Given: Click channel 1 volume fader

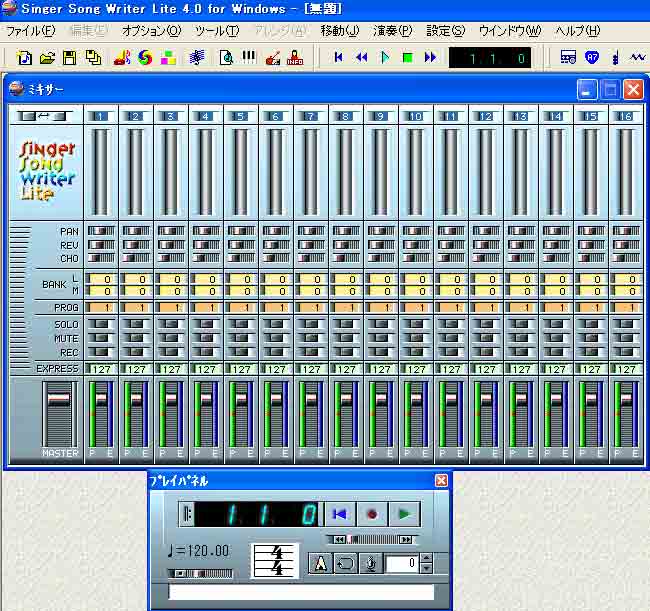Looking at the screenshot, I should coord(101,399).
